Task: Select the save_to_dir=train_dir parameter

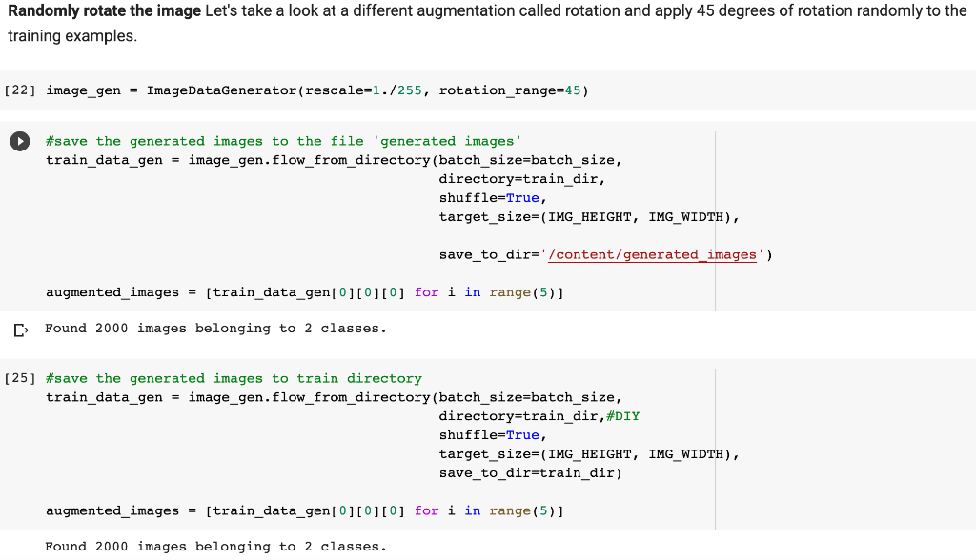Action: (529, 472)
